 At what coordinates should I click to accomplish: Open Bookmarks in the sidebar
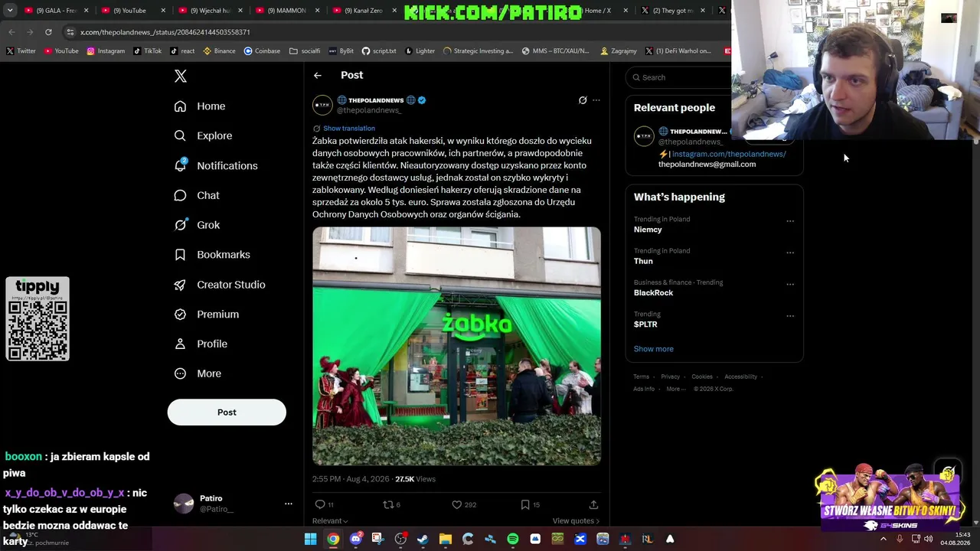point(212,254)
